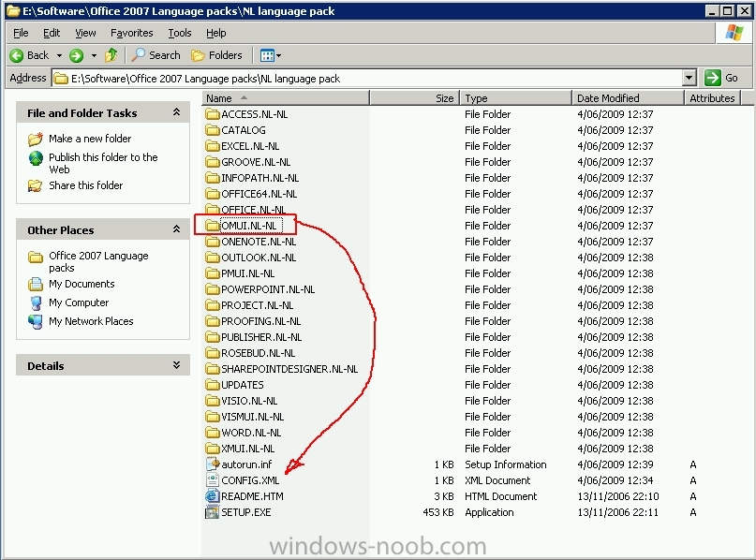Open the View menu
The image size is (756, 560).
(x=85, y=33)
